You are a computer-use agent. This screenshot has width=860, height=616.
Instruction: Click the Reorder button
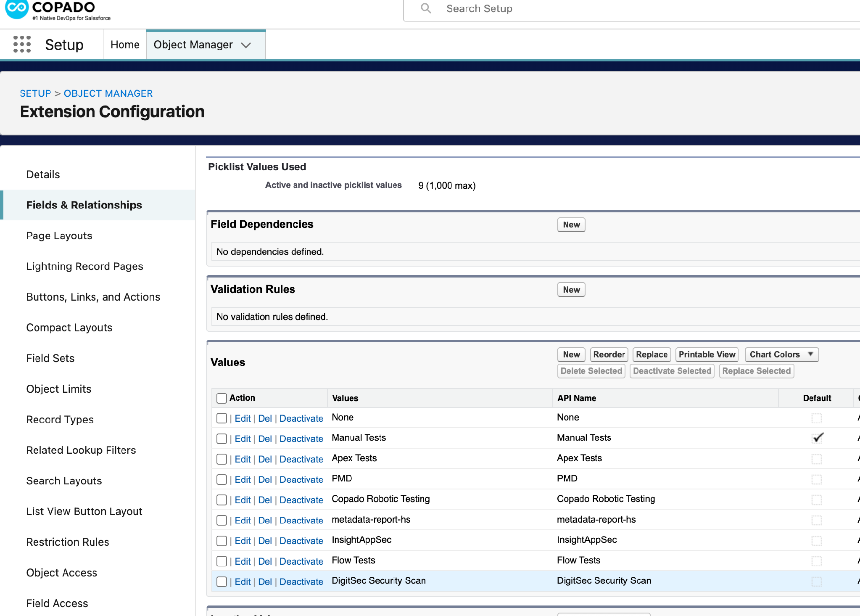pyautogui.click(x=609, y=354)
